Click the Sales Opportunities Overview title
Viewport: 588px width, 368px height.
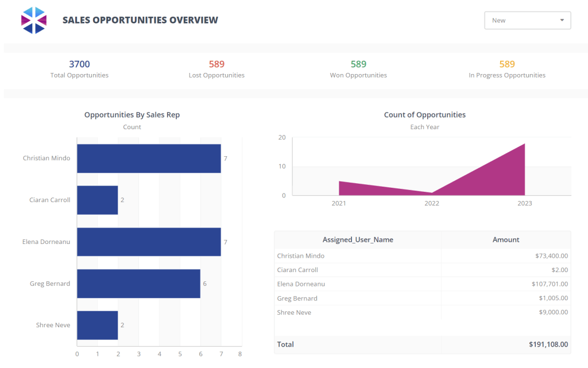(x=140, y=20)
